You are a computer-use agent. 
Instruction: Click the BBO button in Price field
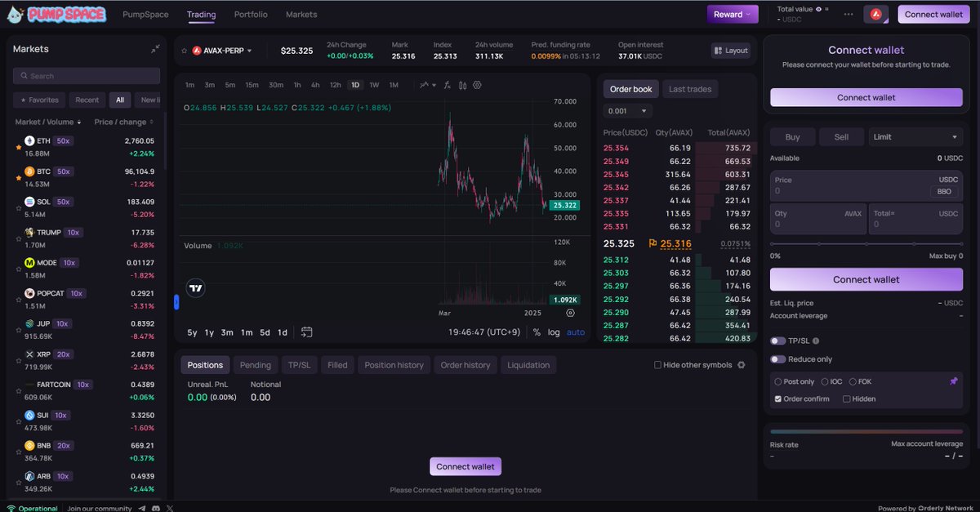944,192
